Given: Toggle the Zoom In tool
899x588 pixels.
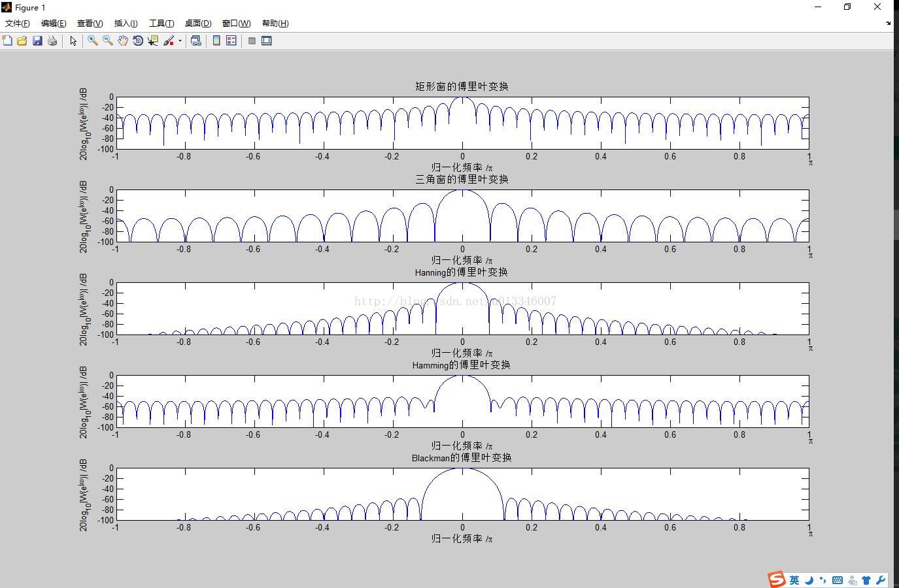Looking at the screenshot, I should [92, 40].
